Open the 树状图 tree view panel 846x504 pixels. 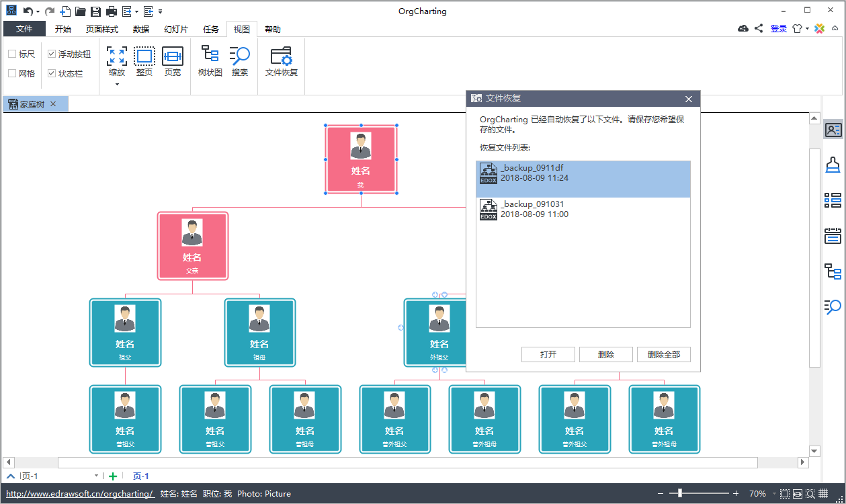point(210,62)
